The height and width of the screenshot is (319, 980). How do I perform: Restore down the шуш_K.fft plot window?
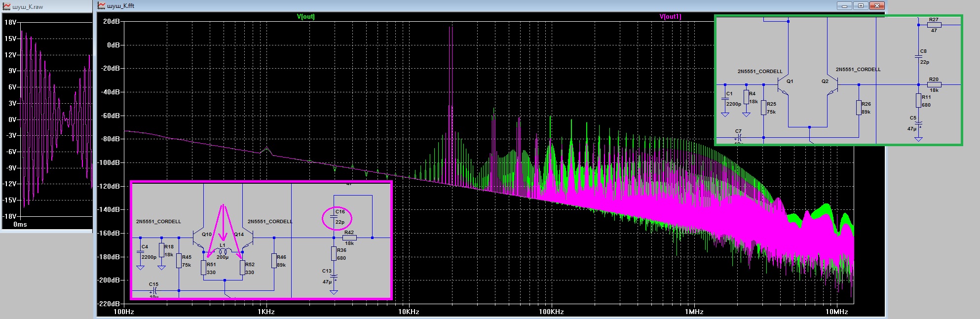(861, 6)
